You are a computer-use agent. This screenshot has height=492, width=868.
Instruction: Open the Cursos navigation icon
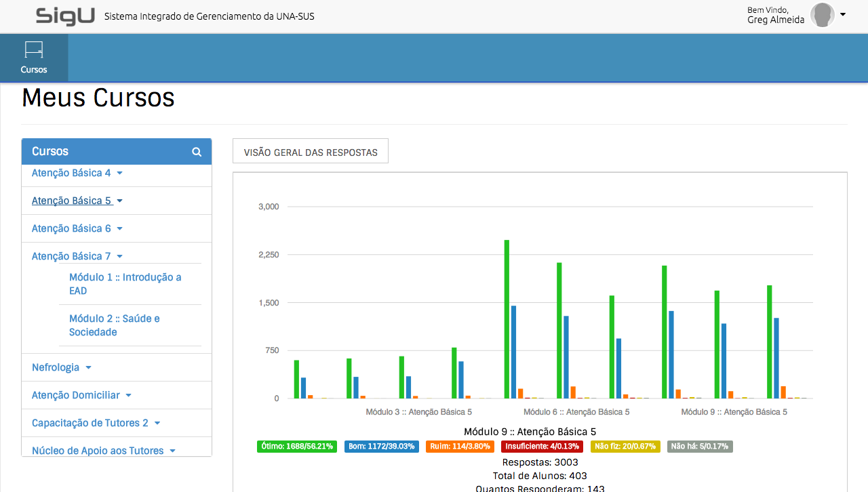click(x=34, y=58)
